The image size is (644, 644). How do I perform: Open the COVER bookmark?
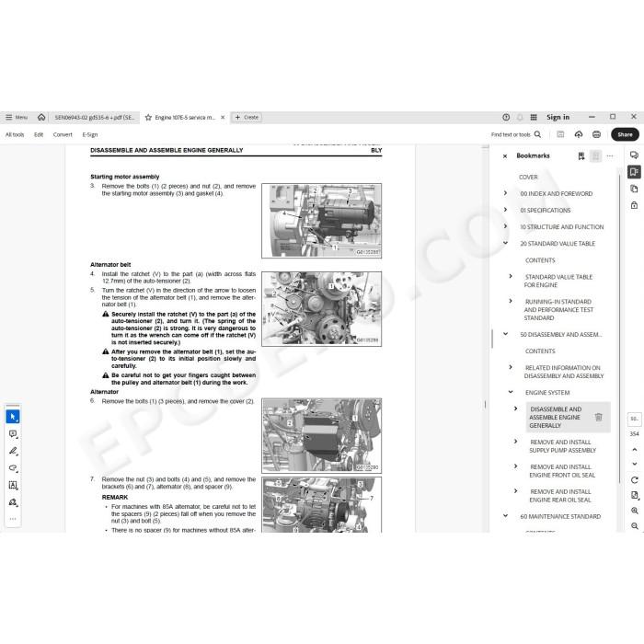(528, 177)
